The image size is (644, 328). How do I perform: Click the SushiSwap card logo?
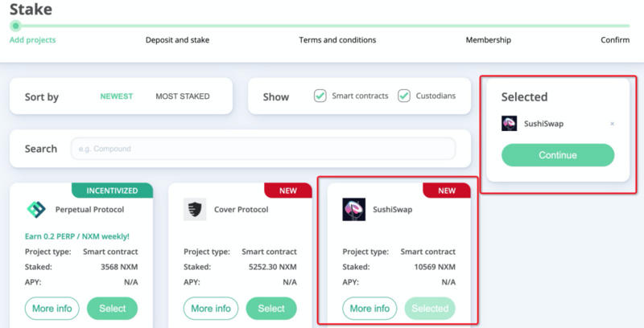(353, 210)
